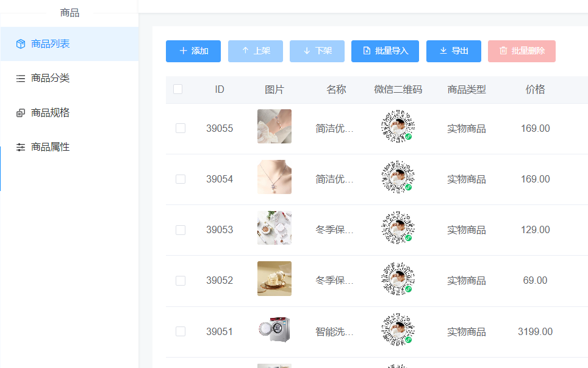588x368 pixels.
Task: Click the 添加 button label
Action: click(x=200, y=51)
